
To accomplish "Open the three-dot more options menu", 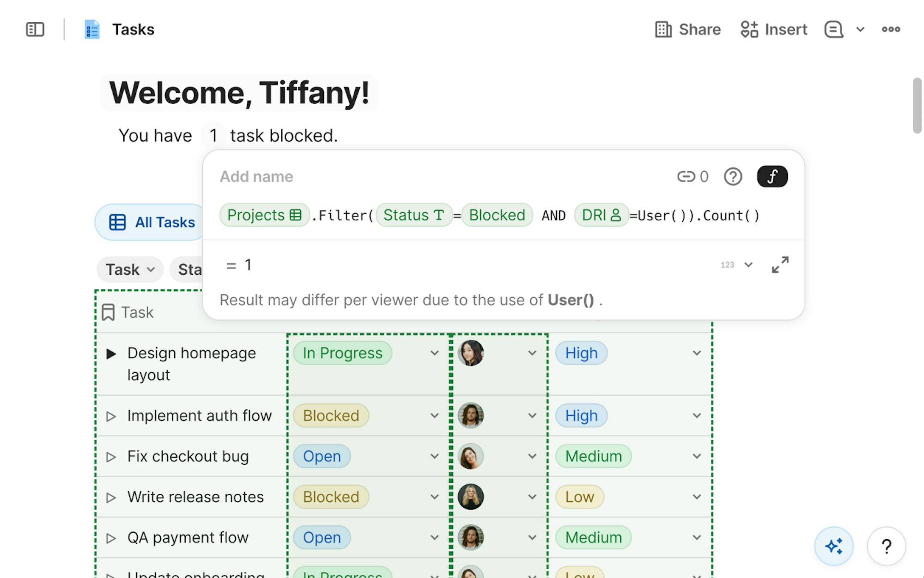I will [891, 30].
